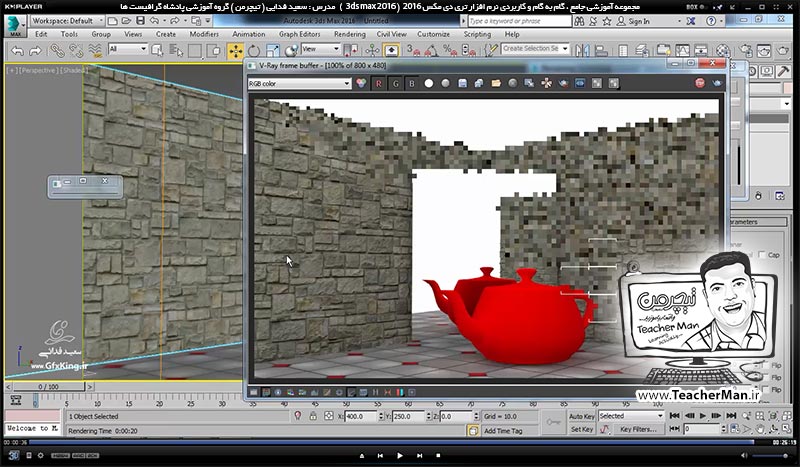Screen dimensions: 800x467
Task: Toggle monochromatic mode gray circle in frame buffer
Action: tap(445, 83)
